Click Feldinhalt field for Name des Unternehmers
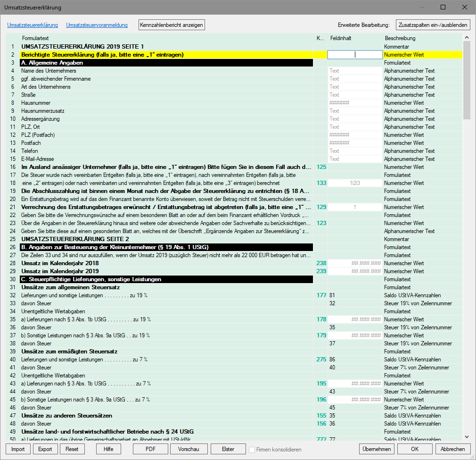The image size is (476, 460). [x=355, y=71]
